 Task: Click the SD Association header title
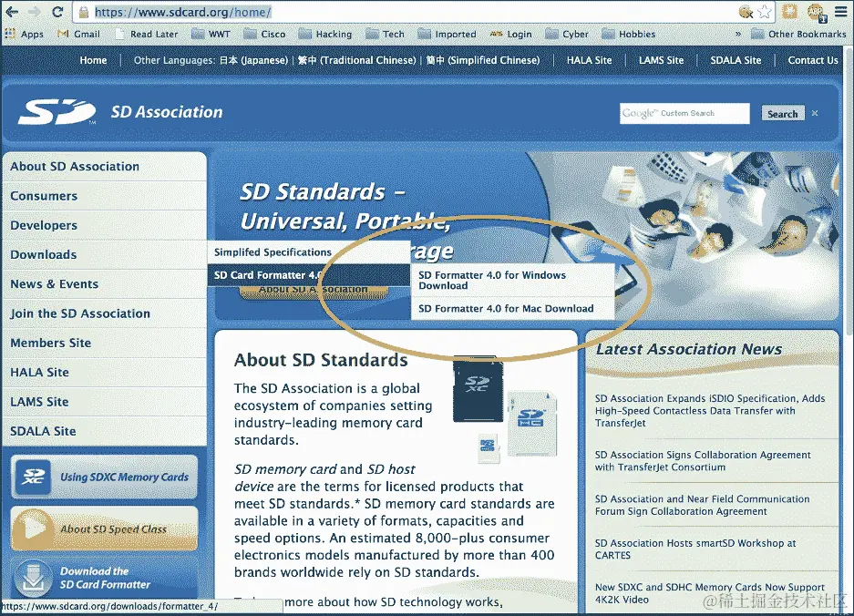pos(167,112)
